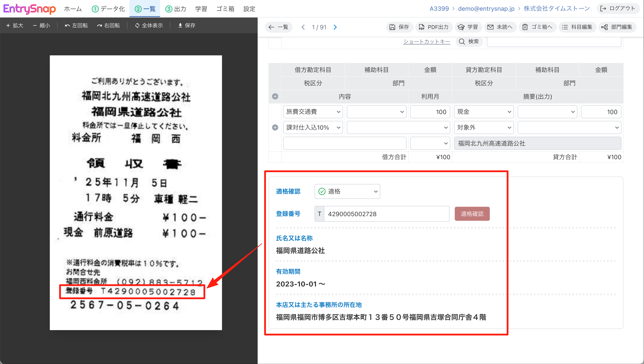
Task: Open 旅費交通費 debit account dropdown
Action: point(313,112)
